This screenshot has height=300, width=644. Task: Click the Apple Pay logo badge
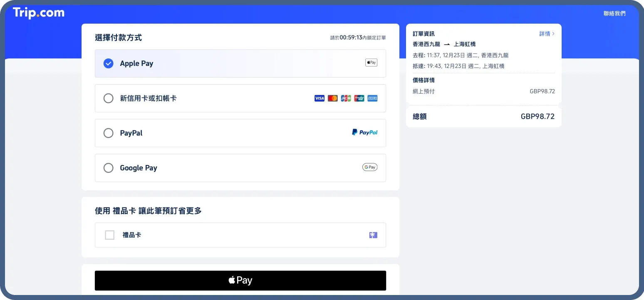coord(371,62)
